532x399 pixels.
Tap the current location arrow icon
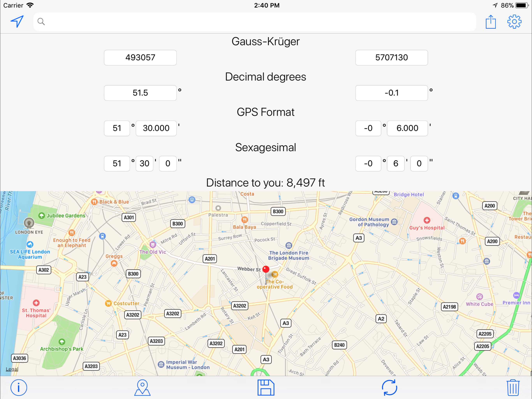click(x=17, y=22)
